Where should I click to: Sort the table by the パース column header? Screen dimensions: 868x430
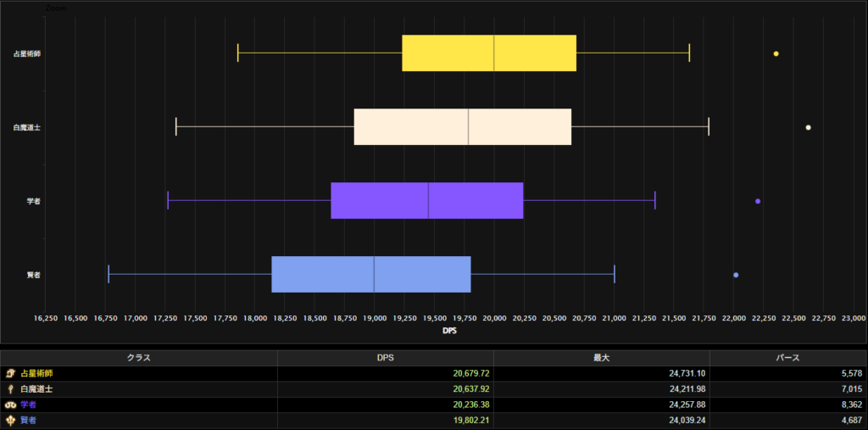pos(787,358)
